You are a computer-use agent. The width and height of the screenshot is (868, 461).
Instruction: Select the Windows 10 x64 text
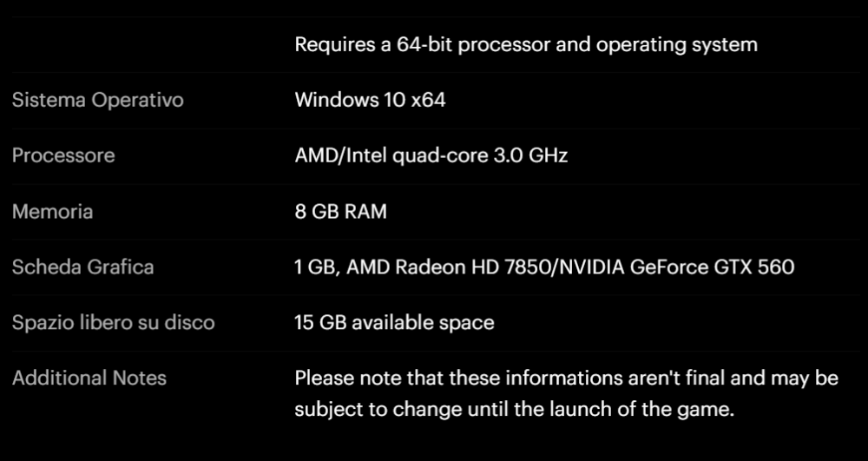[370, 100]
